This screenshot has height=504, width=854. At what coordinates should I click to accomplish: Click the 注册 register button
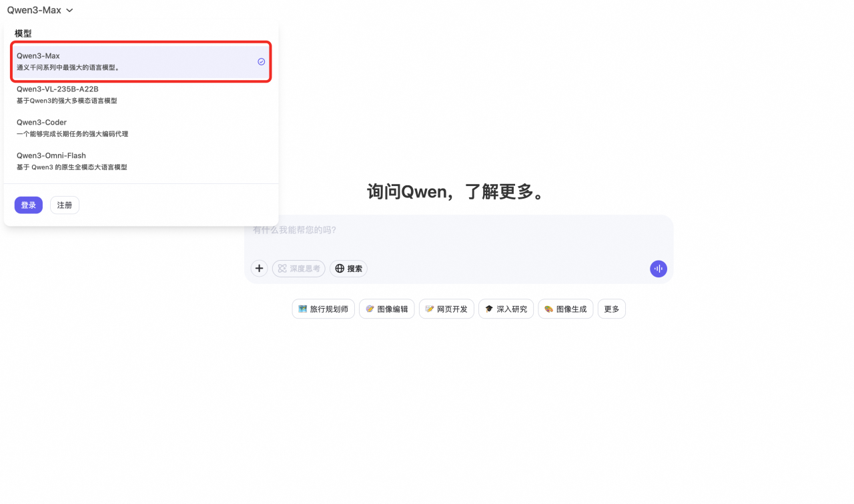tap(64, 205)
